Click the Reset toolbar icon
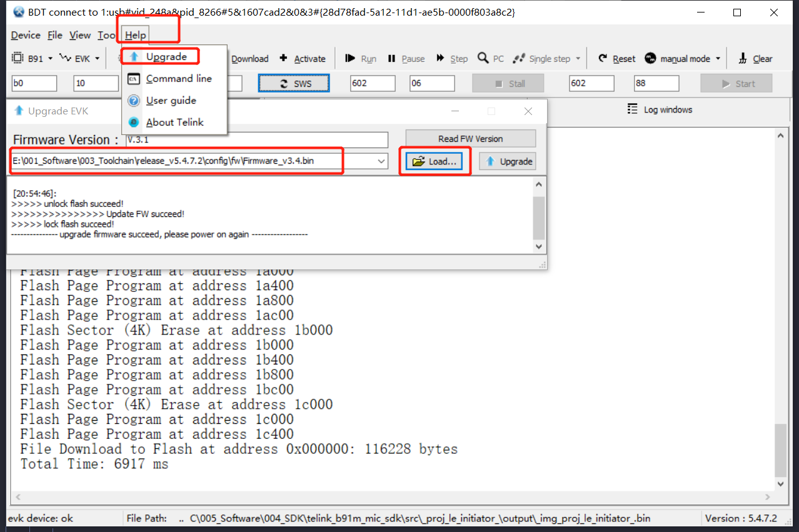 tap(603, 59)
